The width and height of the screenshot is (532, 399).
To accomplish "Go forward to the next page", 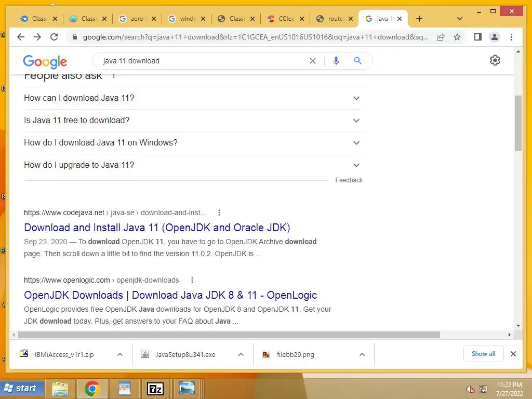I will point(37,37).
